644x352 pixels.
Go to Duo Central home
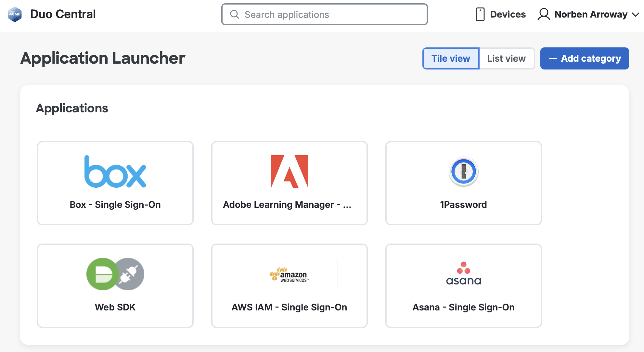[63, 14]
